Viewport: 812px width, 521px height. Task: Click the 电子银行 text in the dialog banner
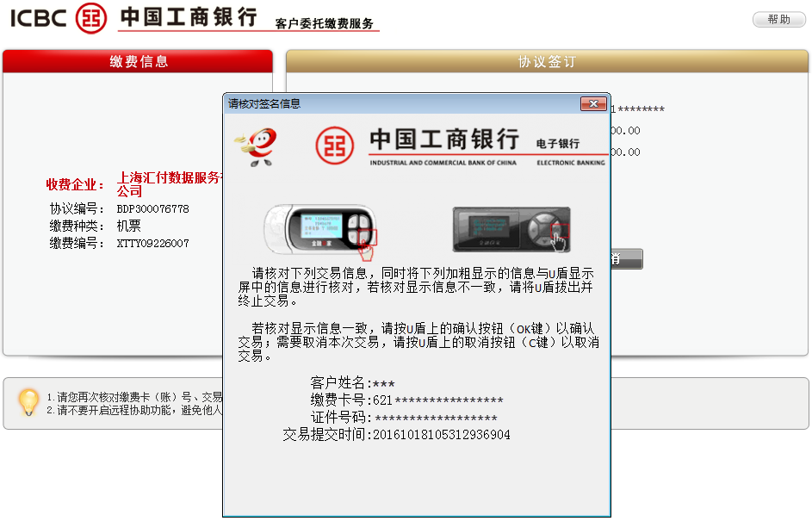coord(558,144)
